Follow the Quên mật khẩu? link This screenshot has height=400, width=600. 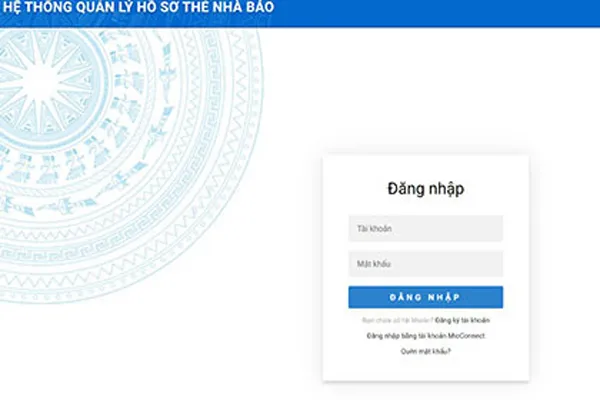425,351
